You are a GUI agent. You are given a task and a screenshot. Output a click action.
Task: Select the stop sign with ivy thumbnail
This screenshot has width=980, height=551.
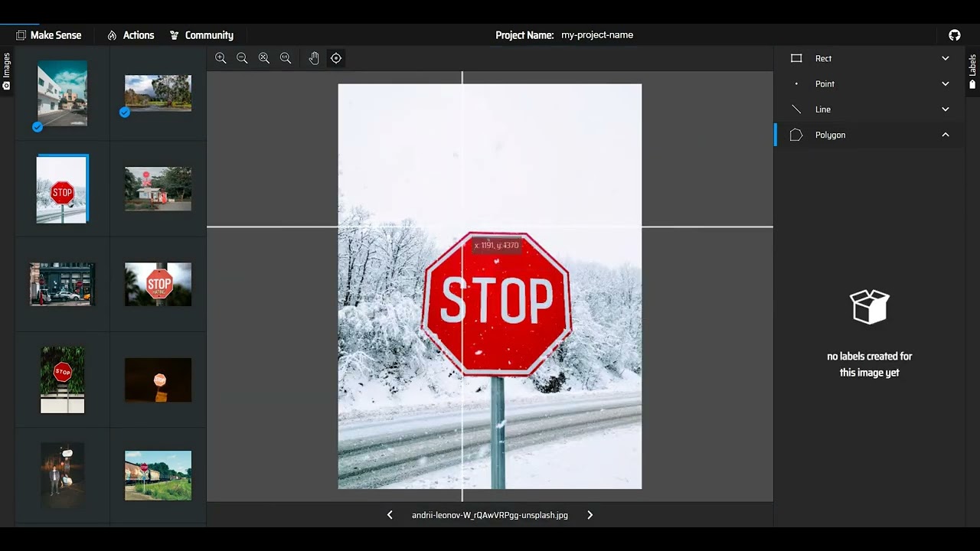pyautogui.click(x=62, y=380)
